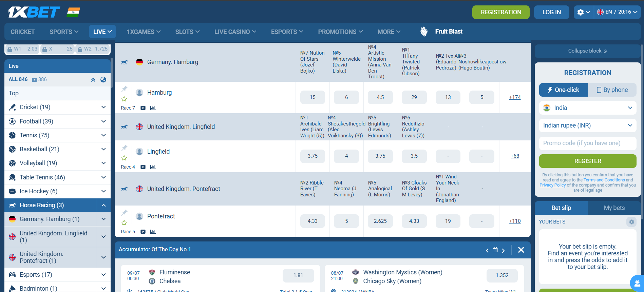Pin the Lingfield race event
This screenshot has height=292, width=644.
(x=124, y=148)
